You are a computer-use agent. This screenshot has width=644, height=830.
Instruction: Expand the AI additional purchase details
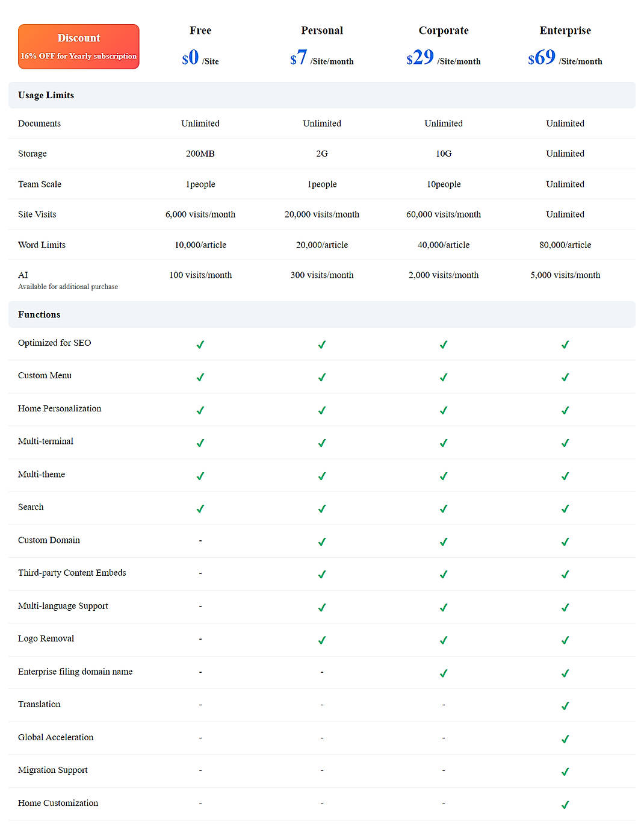coord(67,286)
